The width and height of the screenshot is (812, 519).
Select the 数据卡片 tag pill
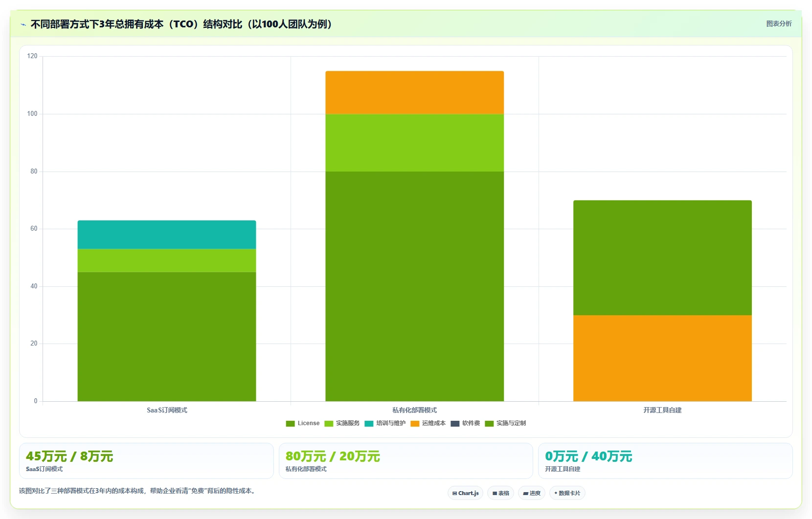(x=567, y=493)
